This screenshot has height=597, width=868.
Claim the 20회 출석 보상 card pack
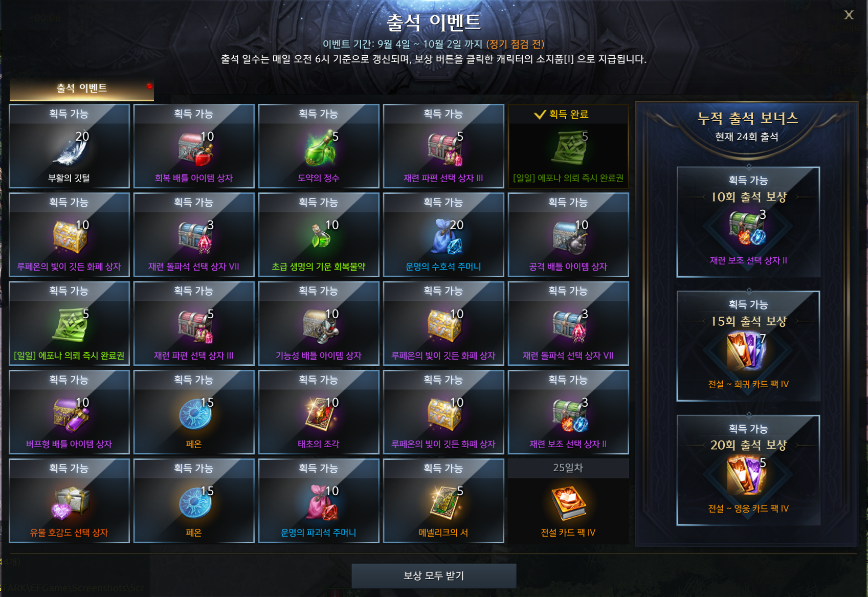tap(748, 471)
